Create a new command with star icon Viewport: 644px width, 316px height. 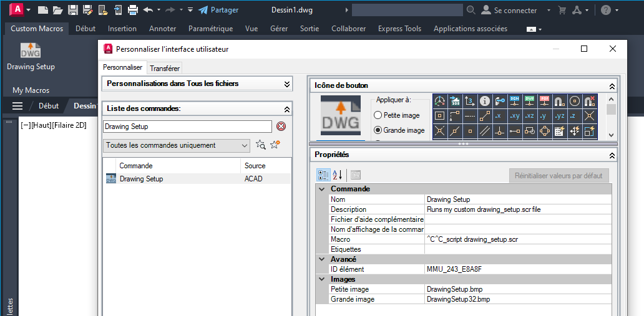pos(275,145)
